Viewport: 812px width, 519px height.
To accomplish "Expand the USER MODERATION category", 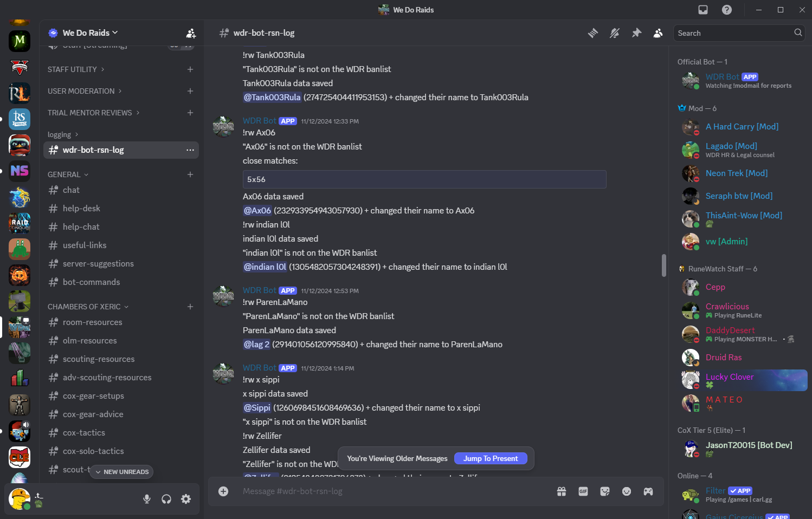I will click(x=85, y=91).
